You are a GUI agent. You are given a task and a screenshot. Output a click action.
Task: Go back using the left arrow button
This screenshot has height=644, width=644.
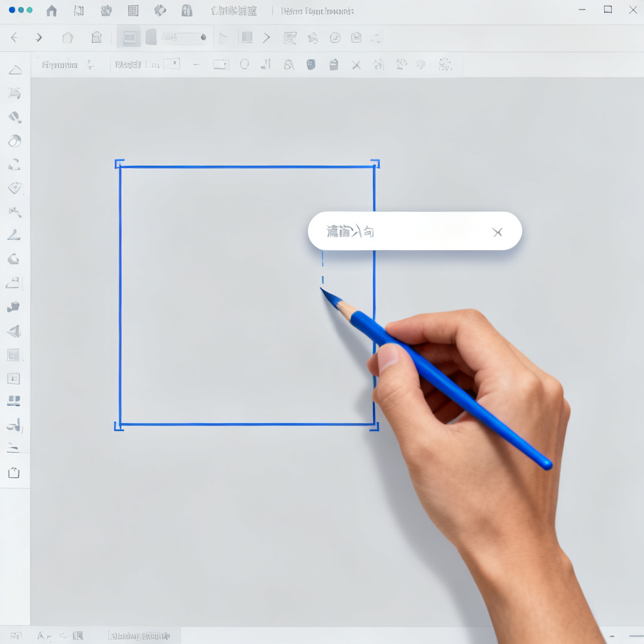point(14,38)
